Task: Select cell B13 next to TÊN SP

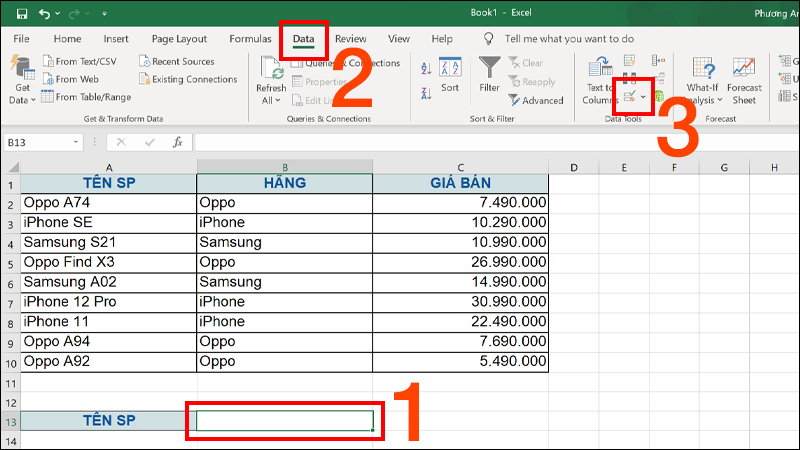Action: point(284,421)
